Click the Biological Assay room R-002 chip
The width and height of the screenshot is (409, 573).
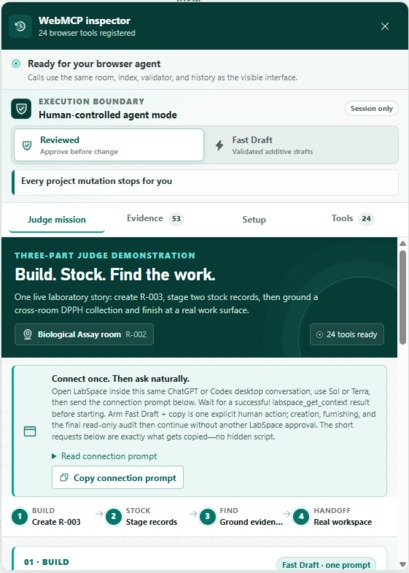coord(84,334)
